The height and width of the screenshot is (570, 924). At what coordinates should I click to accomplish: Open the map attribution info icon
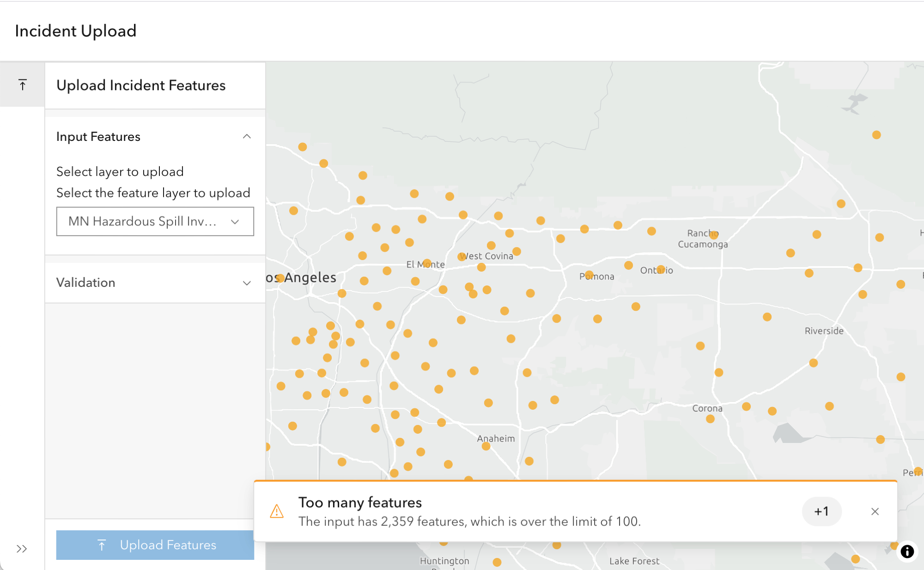(x=907, y=551)
